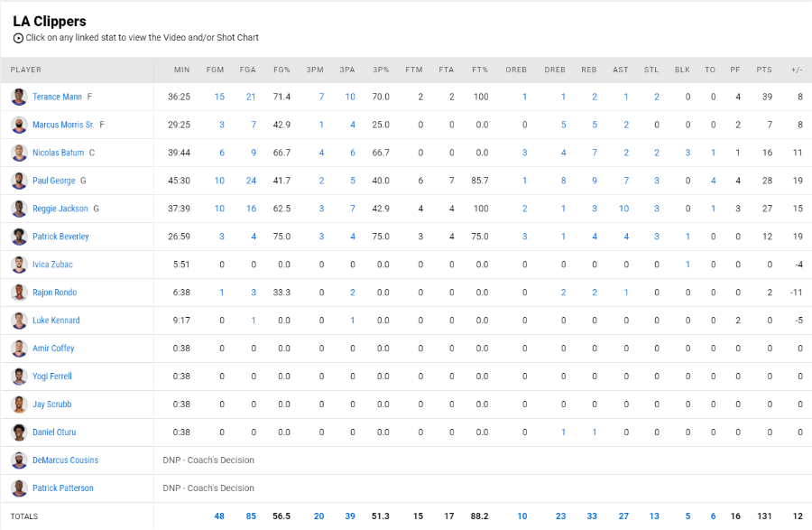812x530 pixels.
Task: Click Marcus Morris Sr.'s headshot
Action: [19, 125]
